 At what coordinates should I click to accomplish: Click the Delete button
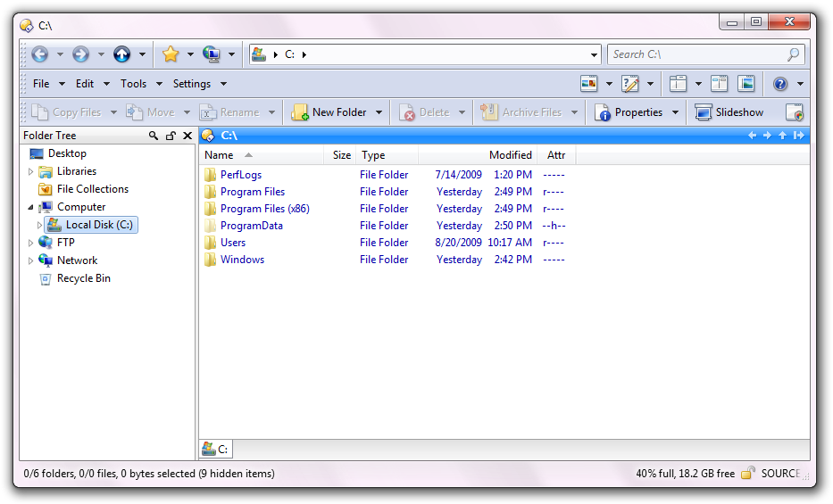tap(425, 112)
